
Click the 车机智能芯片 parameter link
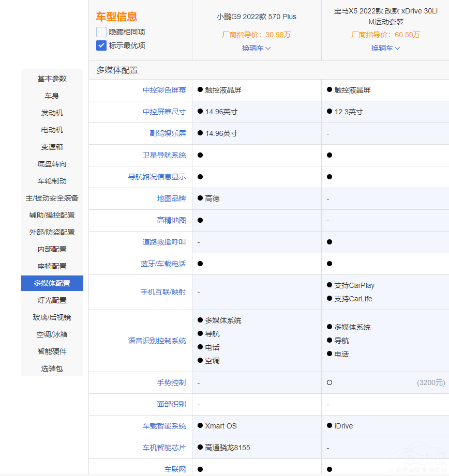[x=164, y=448]
